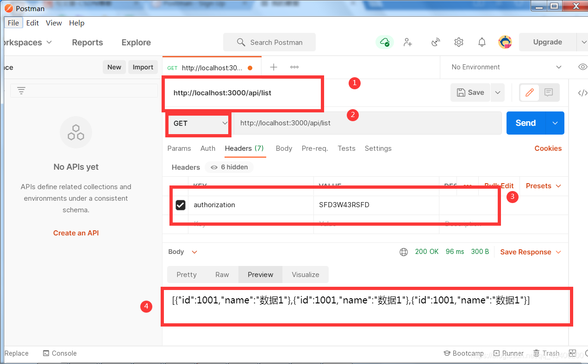Open the Console in status bar
Image resolution: width=588 pixels, height=364 pixels.
tap(60, 353)
